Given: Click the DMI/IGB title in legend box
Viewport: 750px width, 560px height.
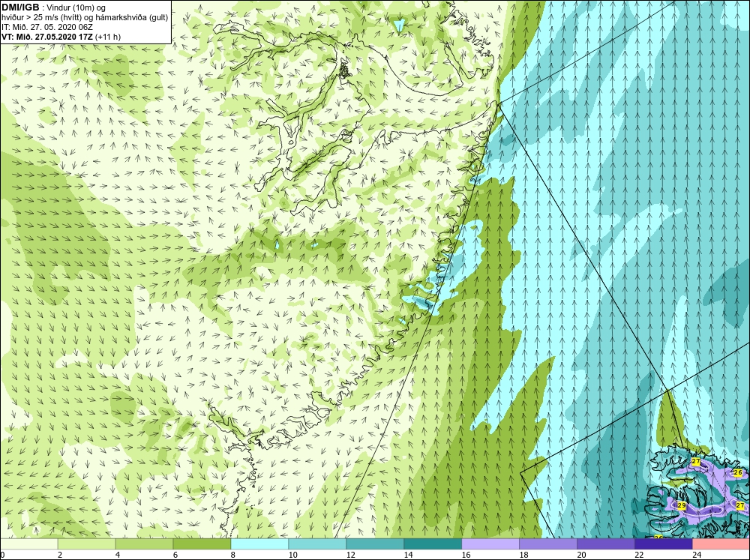Looking at the screenshot, I should (x=20, y=7).
